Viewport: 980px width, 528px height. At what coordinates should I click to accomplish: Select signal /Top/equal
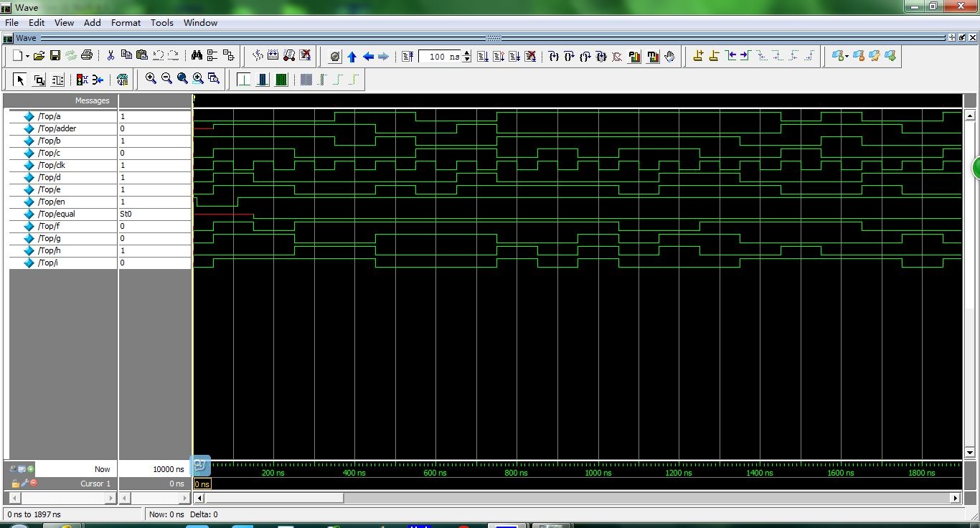coord(57,214)
